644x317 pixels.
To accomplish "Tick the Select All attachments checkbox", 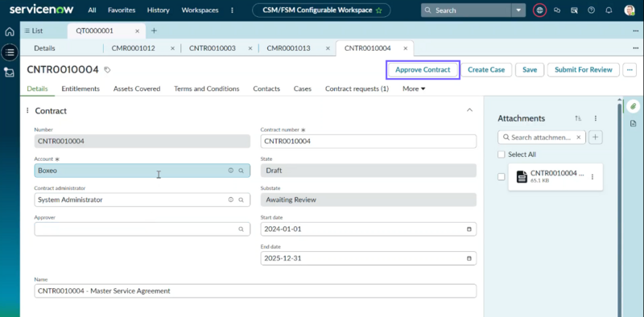I will click(501, 154).
